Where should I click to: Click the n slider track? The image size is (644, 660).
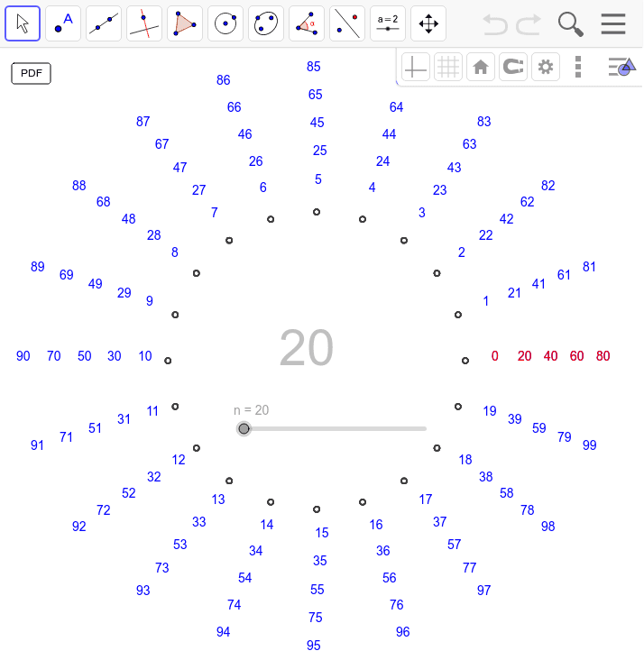(335, 428)
